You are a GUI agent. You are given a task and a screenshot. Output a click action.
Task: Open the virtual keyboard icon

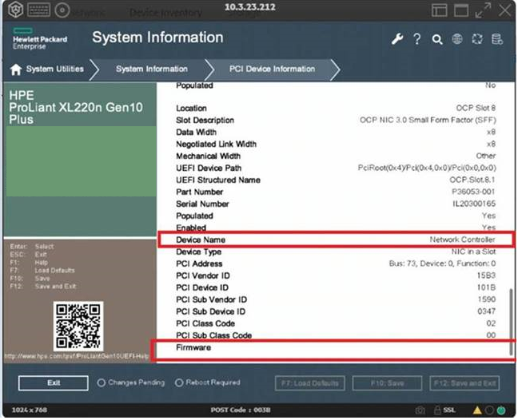click(x=39, y=10)
